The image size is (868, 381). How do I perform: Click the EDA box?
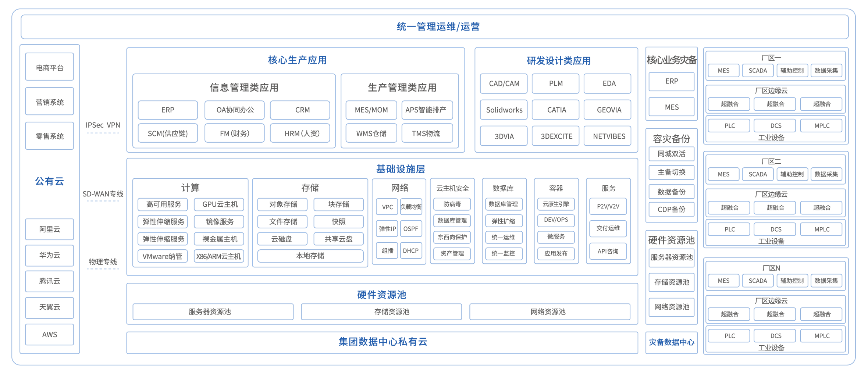pos(608,83)
